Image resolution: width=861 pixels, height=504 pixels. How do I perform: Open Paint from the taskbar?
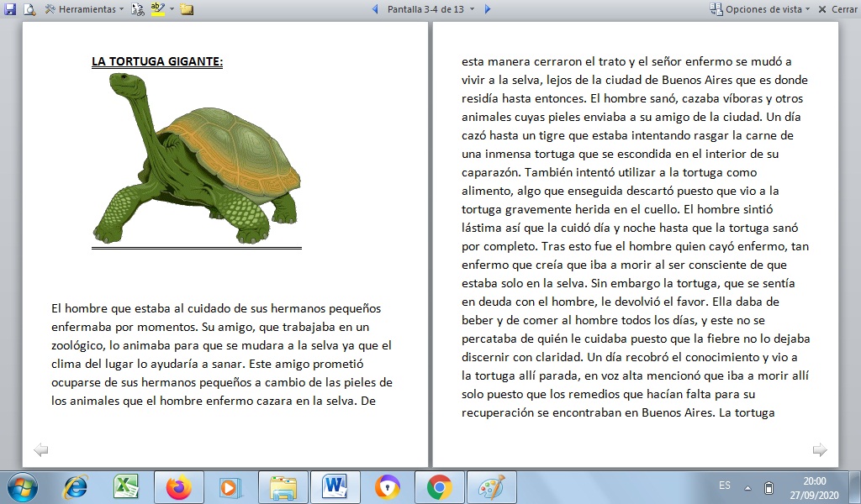point(491,487)
